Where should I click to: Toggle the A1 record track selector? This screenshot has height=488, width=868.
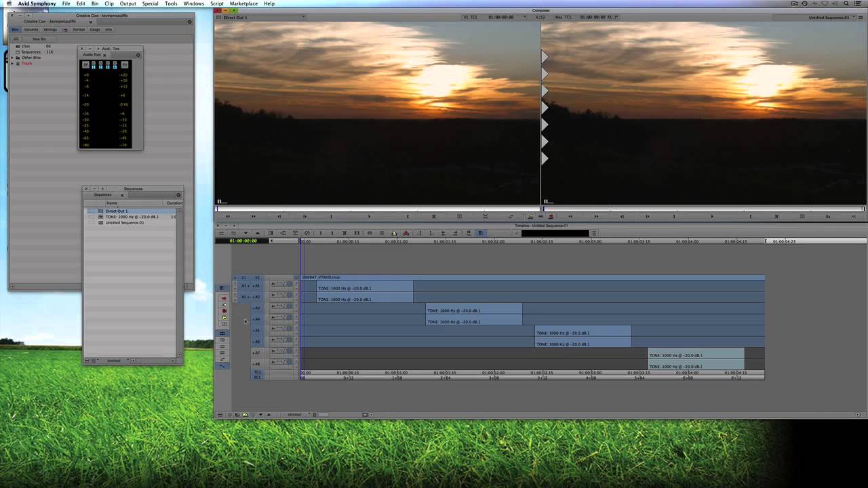256,286
